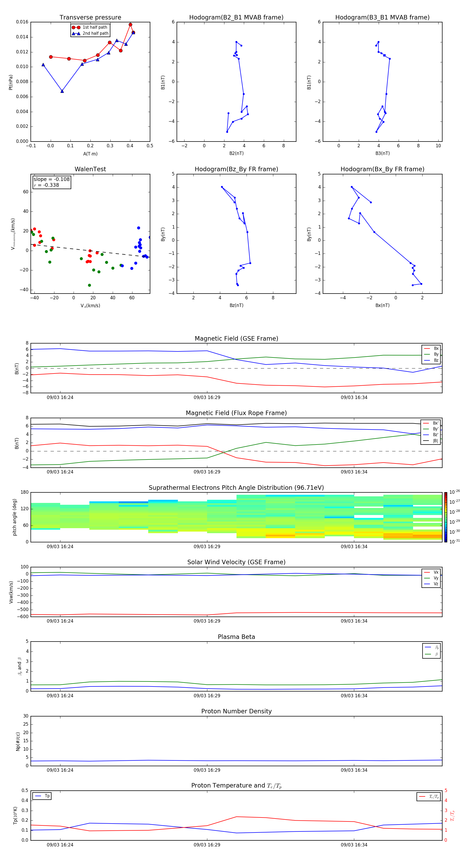473x868 pixels.
Task: Click the pitch angle distribution colorbar
Action: (x=446, y=517)
